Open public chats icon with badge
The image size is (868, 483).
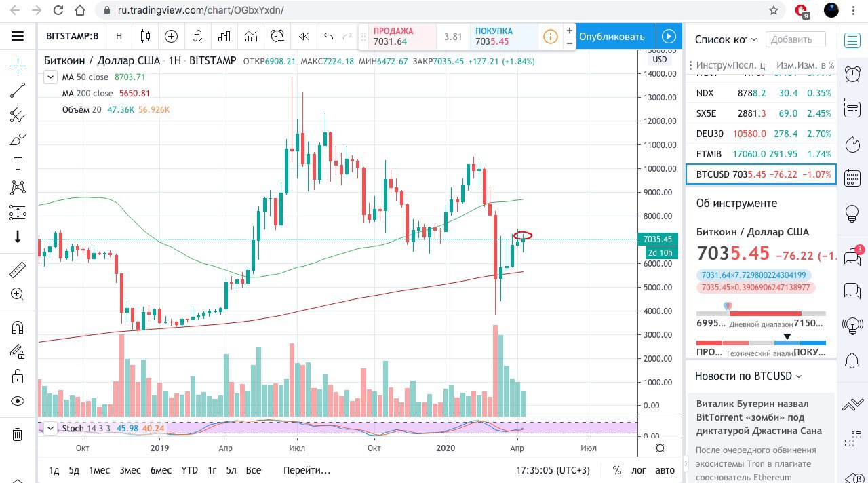(x=852, y=256)
